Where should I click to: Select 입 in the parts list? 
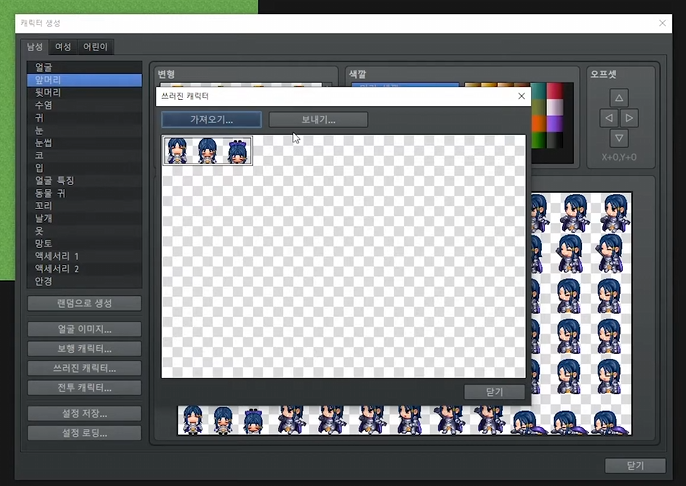(84, 168)
